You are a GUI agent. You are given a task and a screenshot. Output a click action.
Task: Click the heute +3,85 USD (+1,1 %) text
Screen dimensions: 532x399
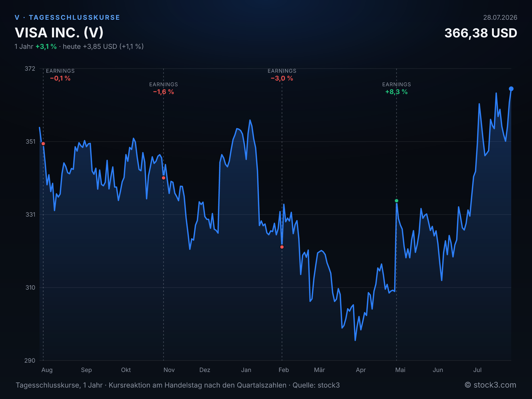103,47
